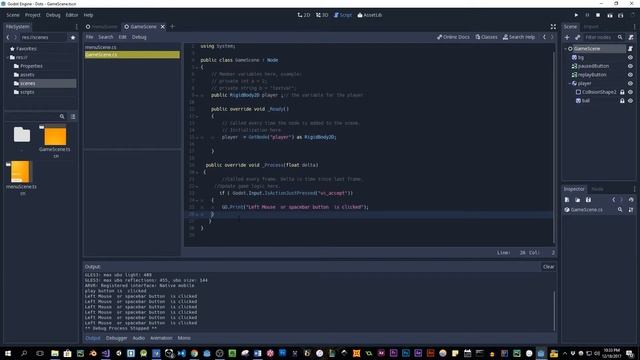The height and width of the screenshot is (360, 640).
Task: Go back in FileSystem history
Action: (x=8, y=37)
